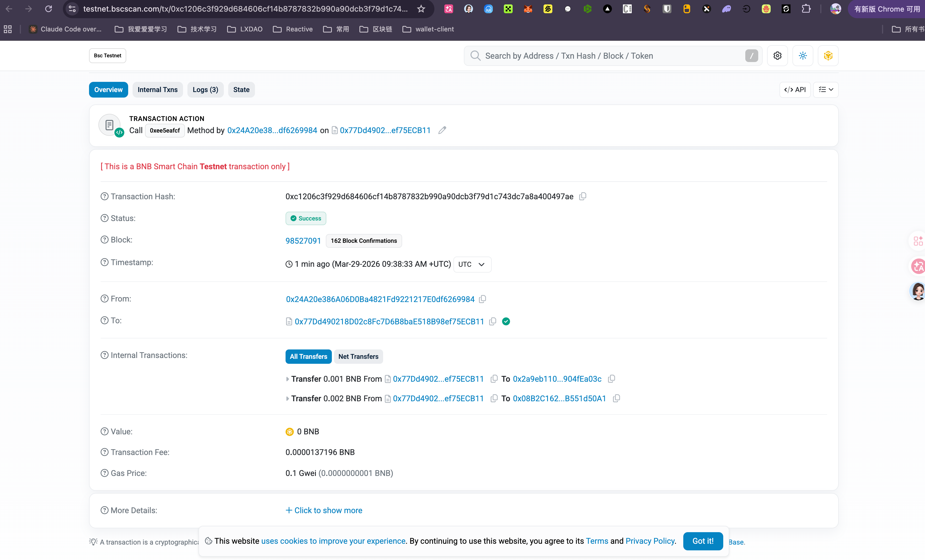
Task: Toggle the light/dark theme button
Action: (803, 56)
